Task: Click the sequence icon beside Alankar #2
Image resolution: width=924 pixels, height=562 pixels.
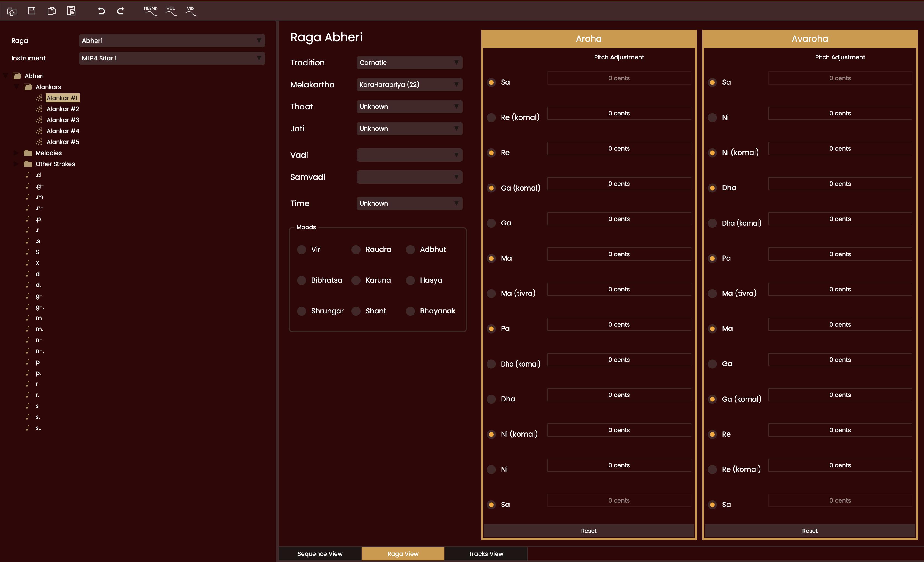Action: coord(39,109)
